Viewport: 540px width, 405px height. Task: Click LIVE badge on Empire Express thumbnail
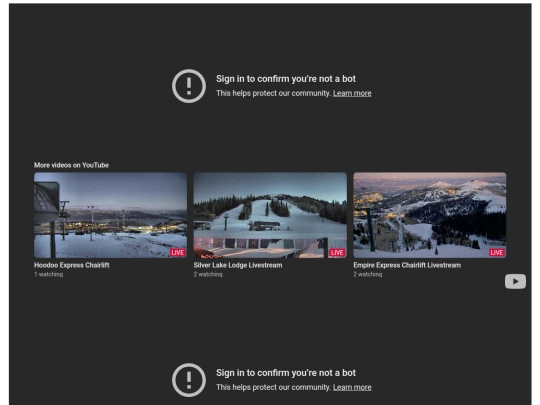[497, 252]
